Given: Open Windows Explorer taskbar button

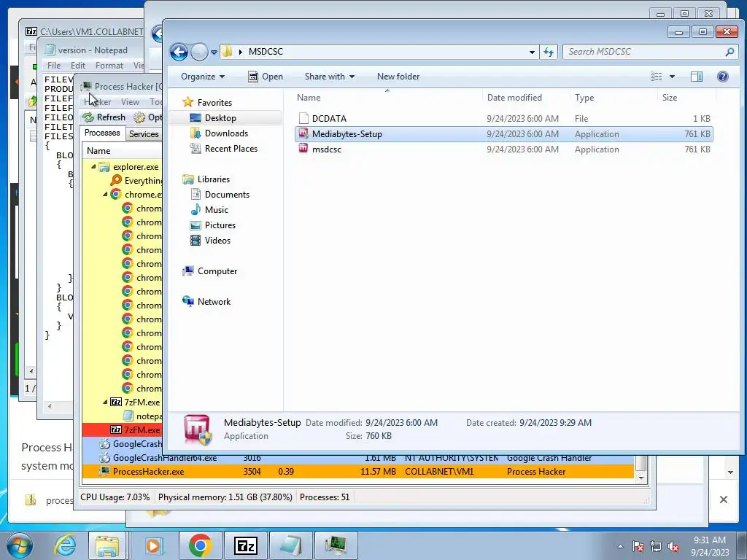Looking at the screenshot, I should (x=108, y=545).
